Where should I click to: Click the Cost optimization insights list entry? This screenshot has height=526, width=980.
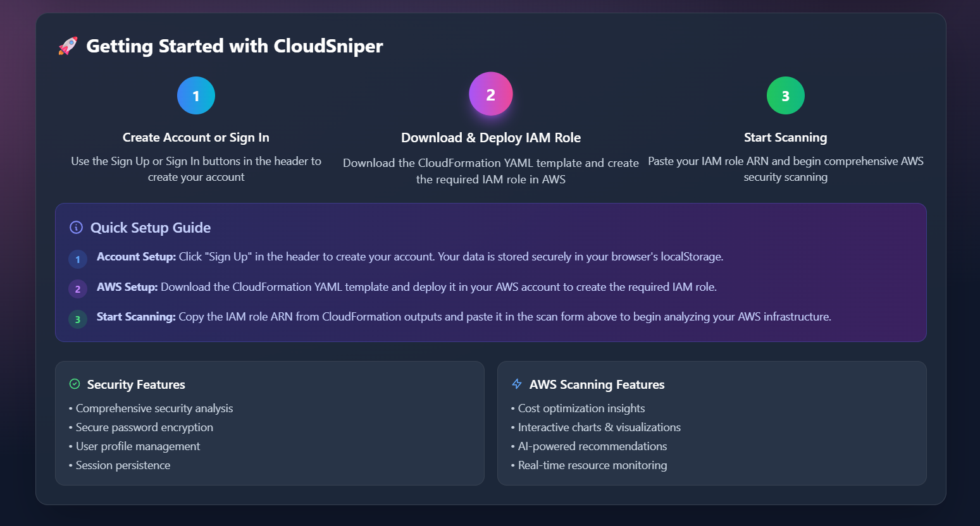(x=581, y=408)
